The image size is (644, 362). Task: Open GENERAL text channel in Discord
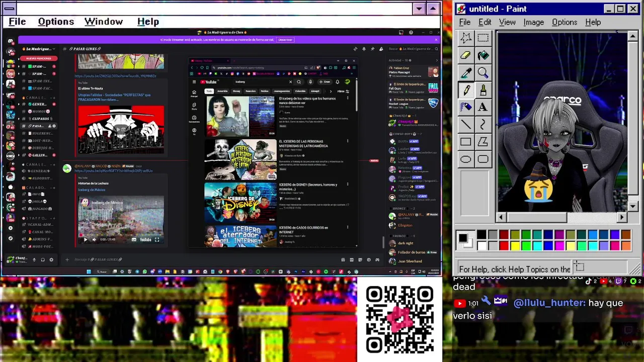pyautogui.click(x=39, y=104)
